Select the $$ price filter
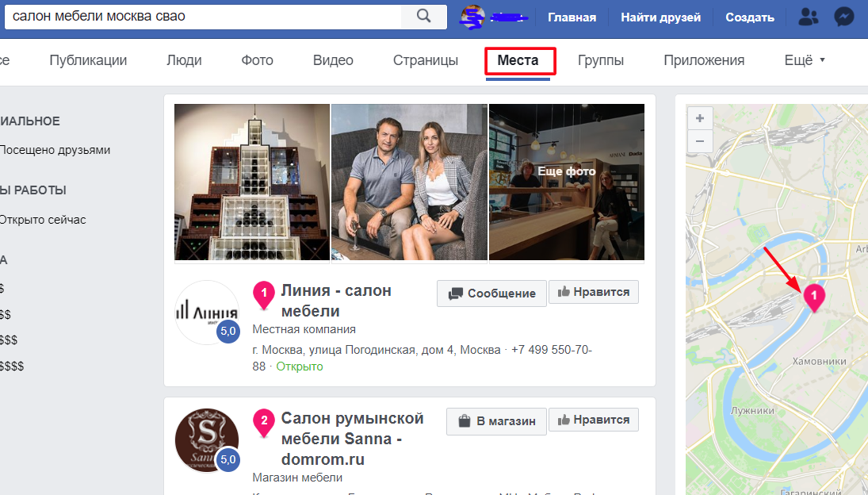The image size is (868, 495). coord(5,314)
